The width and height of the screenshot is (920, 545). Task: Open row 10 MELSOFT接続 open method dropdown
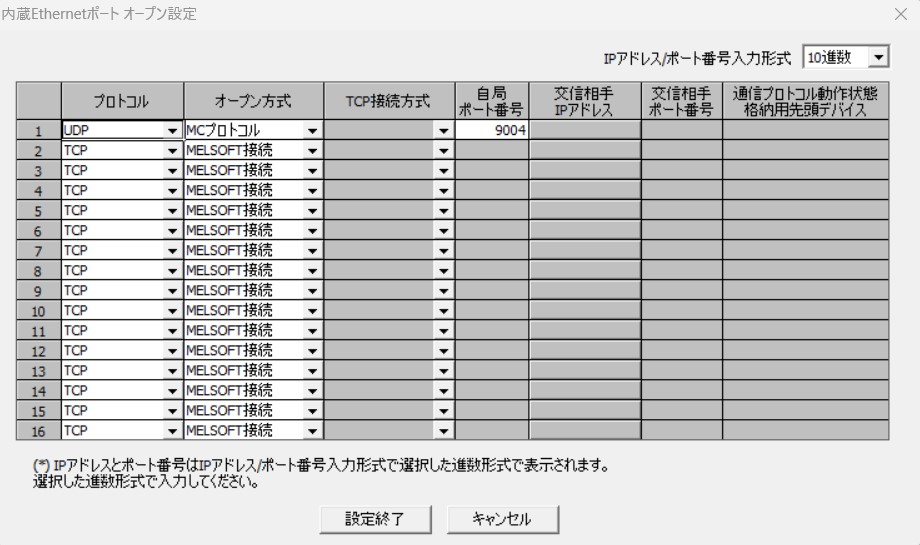tap(253, 310)
